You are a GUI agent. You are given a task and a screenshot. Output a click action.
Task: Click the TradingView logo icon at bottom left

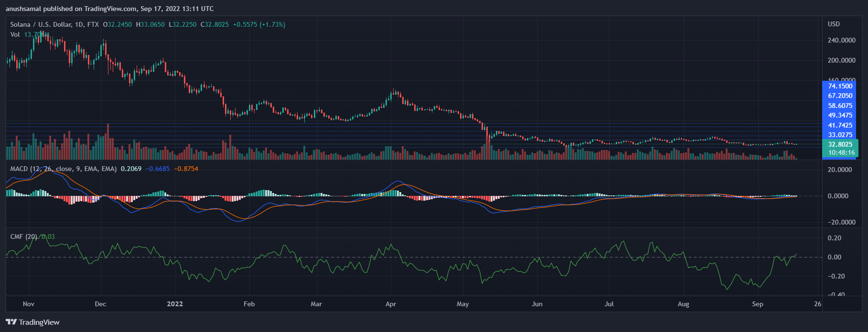11,322
